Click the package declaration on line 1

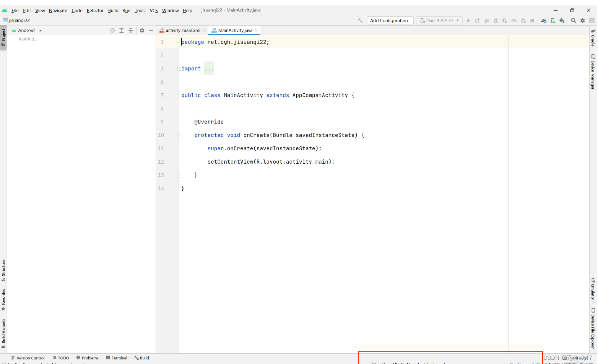click(225, 42)
